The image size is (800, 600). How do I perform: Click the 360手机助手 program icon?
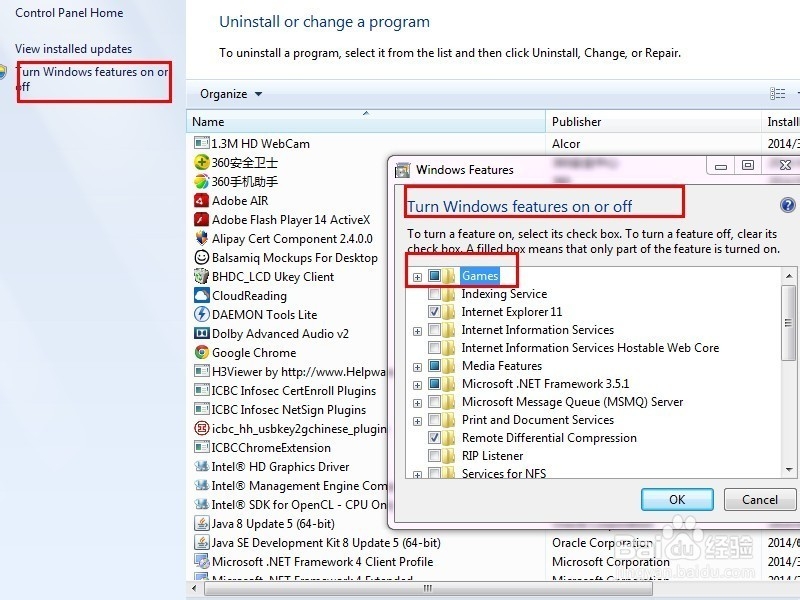202,181
